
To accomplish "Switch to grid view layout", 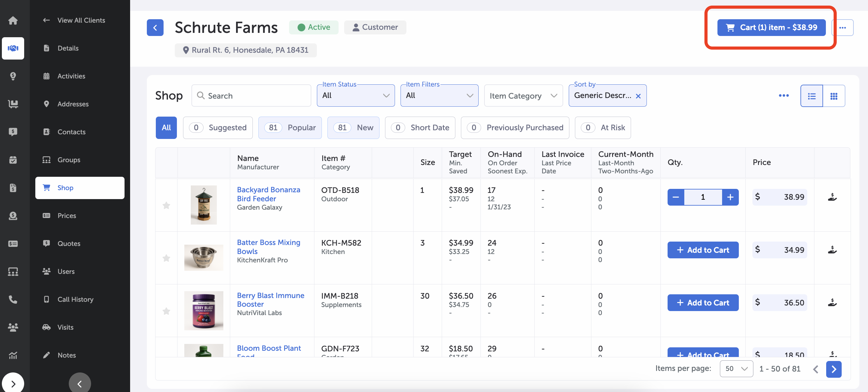I will pyautogui.click(x=834, y=96).
